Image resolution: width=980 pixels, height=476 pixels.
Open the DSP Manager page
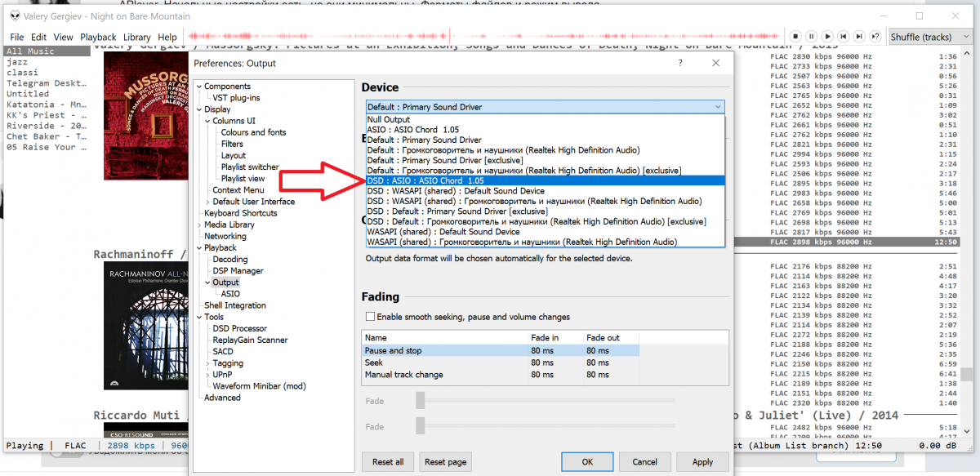[238, 271]
